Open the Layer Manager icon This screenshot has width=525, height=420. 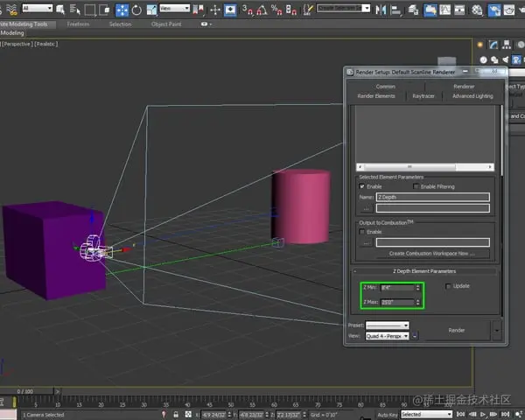pos(413,10)
